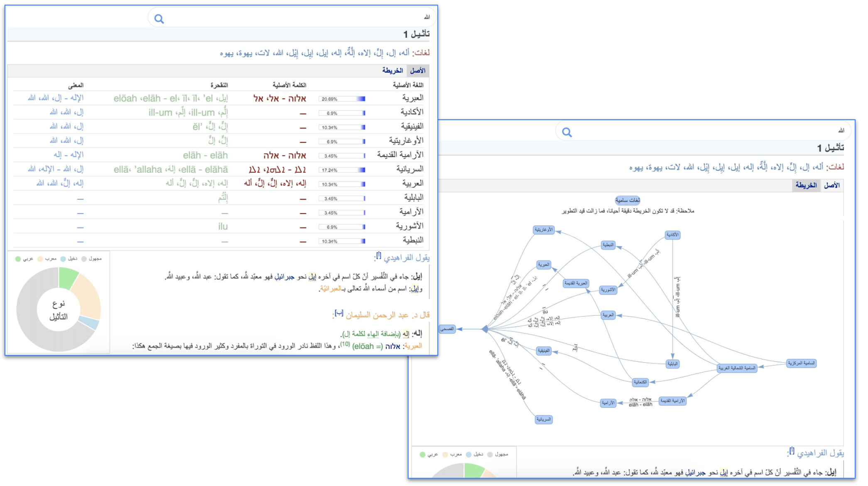Screen dimensions: 868x486
Task: Click the السامية المركزية node on the map
Action: pos(801,363)
